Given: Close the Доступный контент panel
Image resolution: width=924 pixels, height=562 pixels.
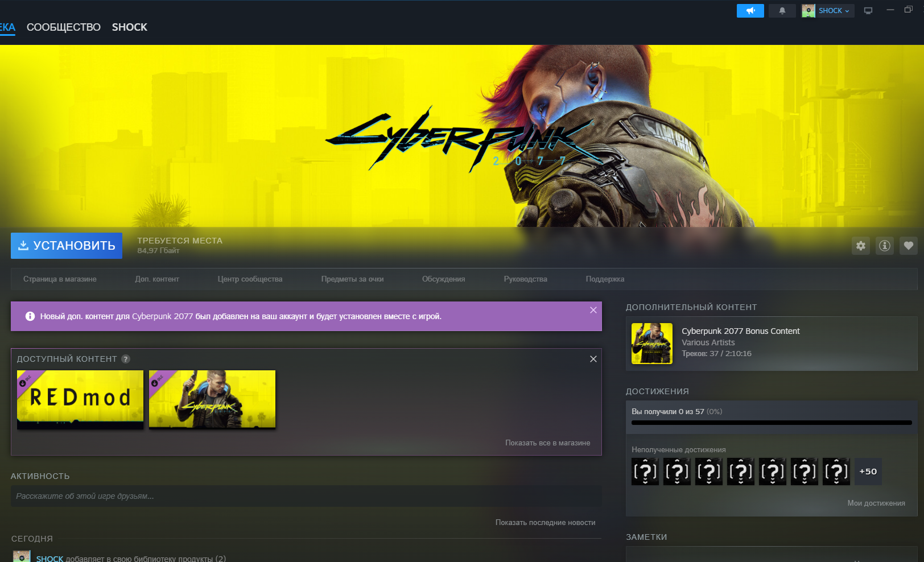Looking at the screenshot, I should 593,359.
